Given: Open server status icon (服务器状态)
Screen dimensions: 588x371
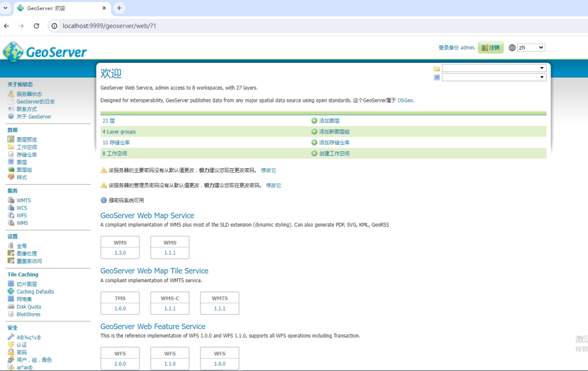Looking at the screenshot, I should [11, 94].
